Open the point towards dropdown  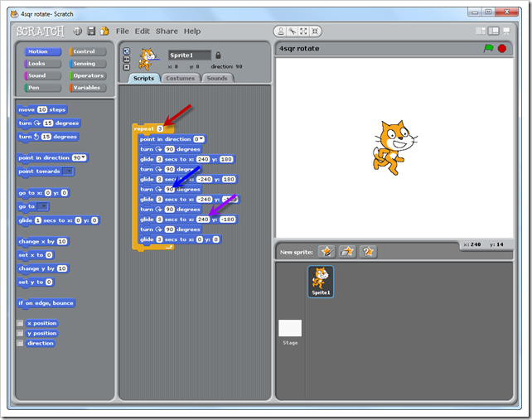click(69, 171)
